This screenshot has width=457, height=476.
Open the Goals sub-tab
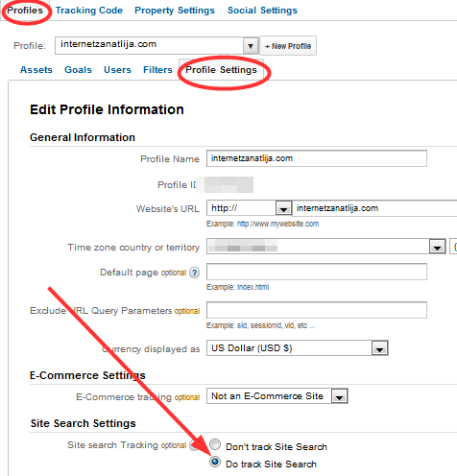tap(78, 70)
